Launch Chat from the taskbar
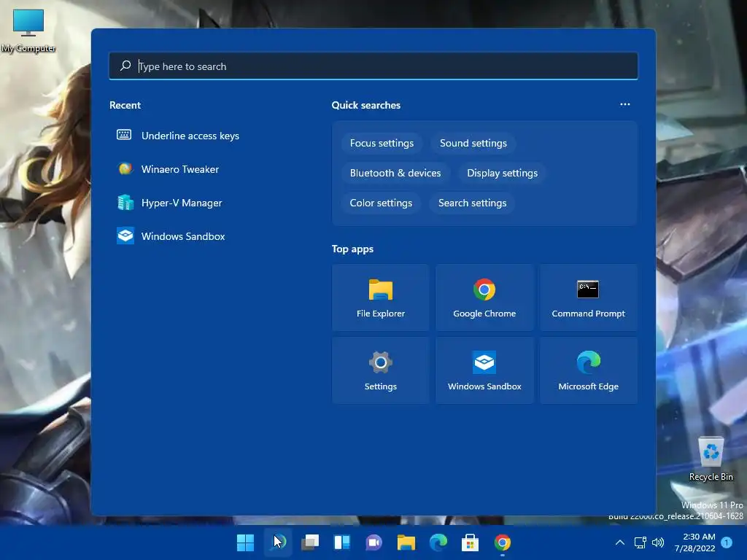747x560 pixels. (374, 542)
